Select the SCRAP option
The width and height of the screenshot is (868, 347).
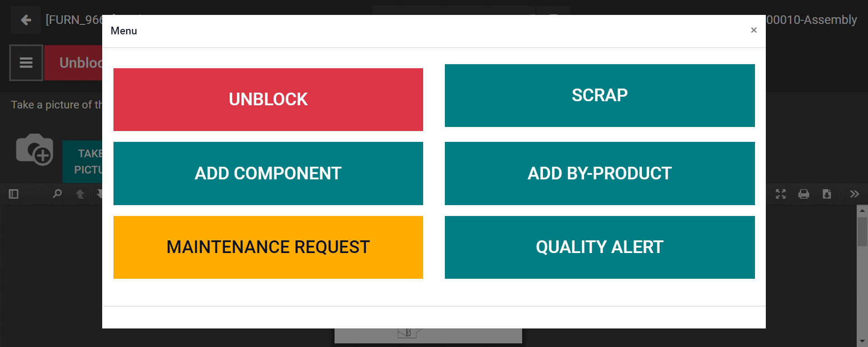click(x=599, y=95)
